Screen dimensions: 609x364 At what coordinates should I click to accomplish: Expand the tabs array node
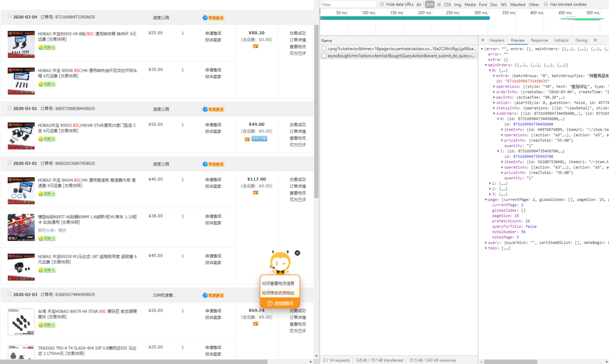[486, 248]
